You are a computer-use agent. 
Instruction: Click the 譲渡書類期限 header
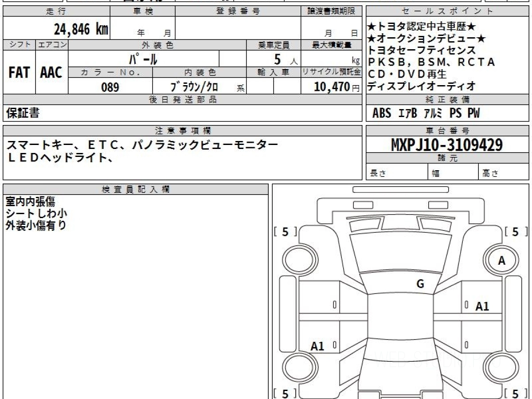(x=331, y=12)
